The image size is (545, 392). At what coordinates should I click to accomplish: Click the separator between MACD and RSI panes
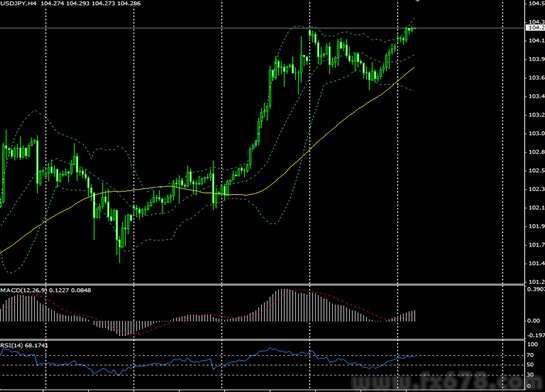(x=262, y=340)
